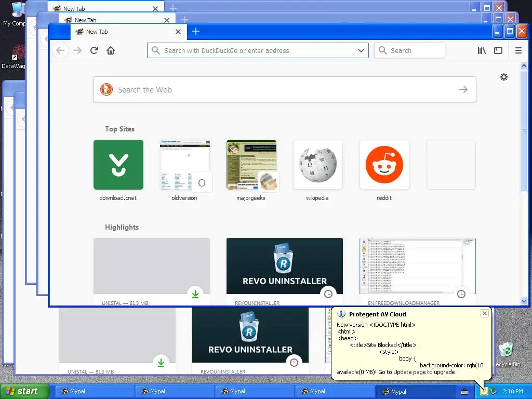Activate the fifth Mypal taskbar button

(415, 392)
